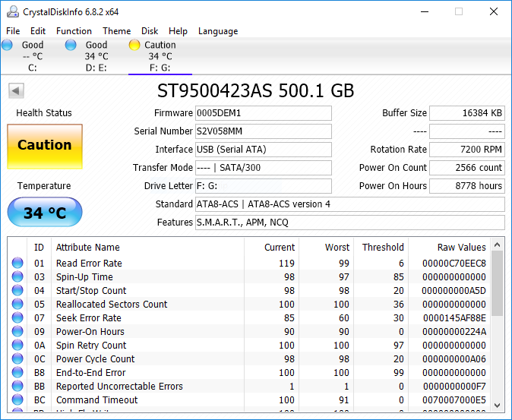Click the previous disk arrow button
Viewport: 512px width, 420px height.
point(16,90)
